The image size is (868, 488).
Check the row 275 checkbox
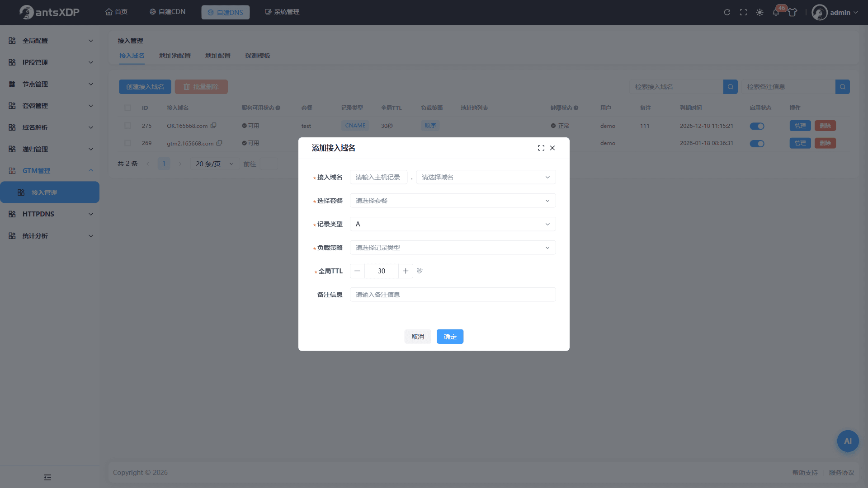127,126
